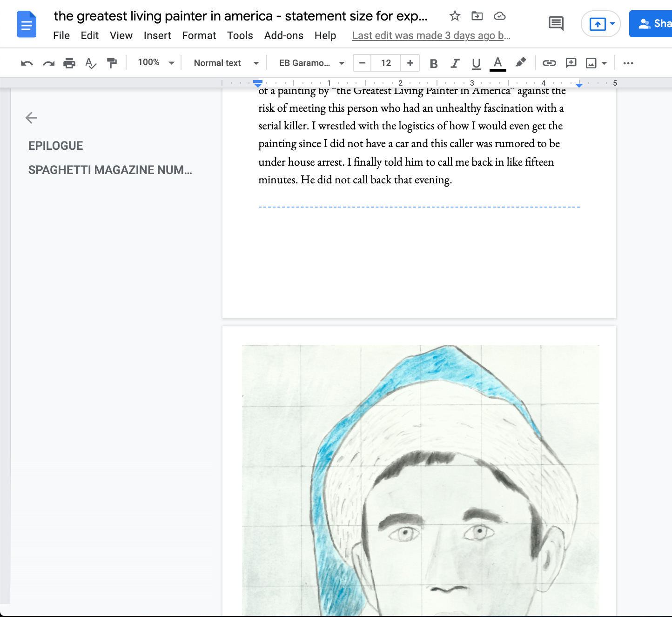Image resolution: width=672 pixels, height=617 pixels.
Task: Click the text 'He did not call back that evening.'
Action: click(376, 180)
